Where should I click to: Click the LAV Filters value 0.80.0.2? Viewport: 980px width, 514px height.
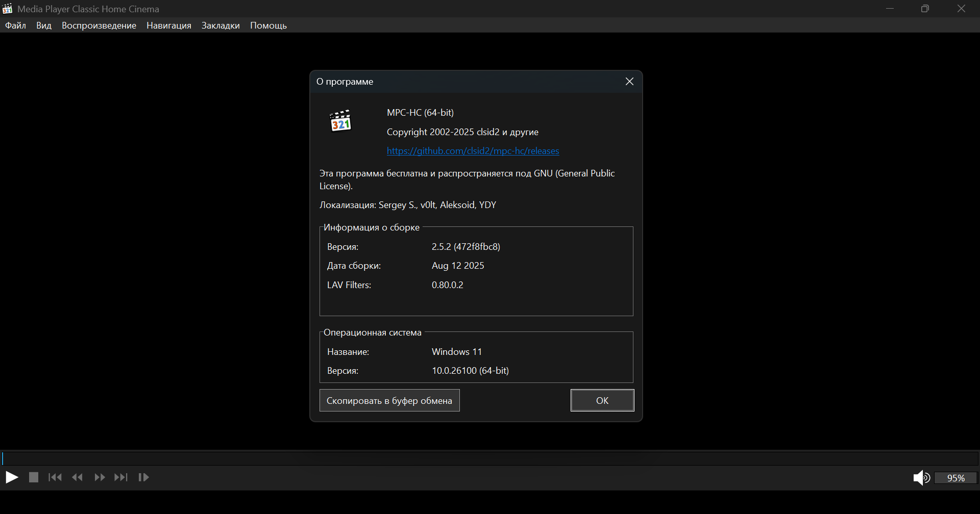click(x=448, y=285)
